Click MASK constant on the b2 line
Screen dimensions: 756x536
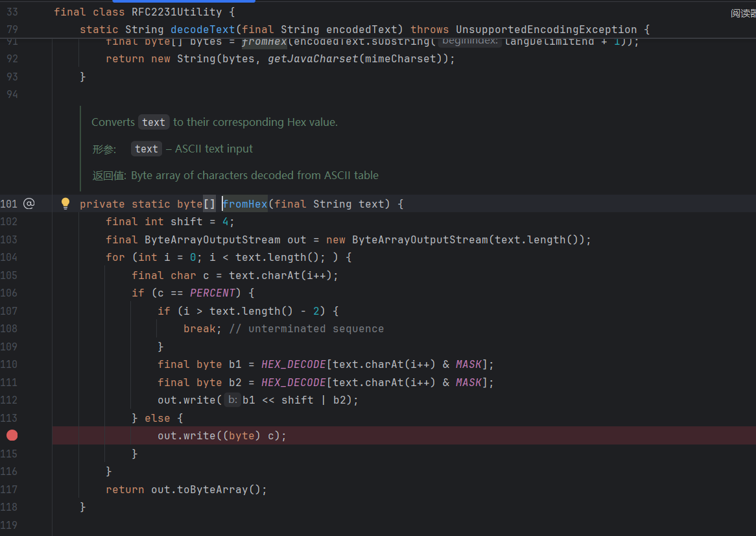coord(469,383)
